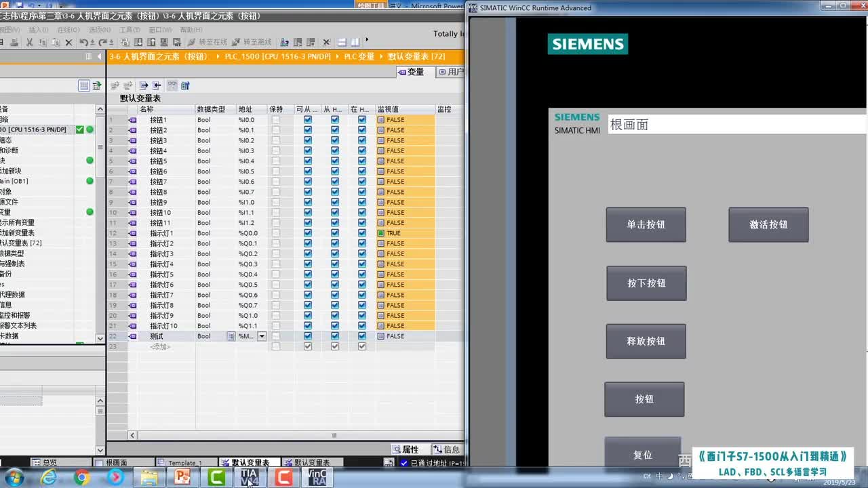Click the Download to device icon
This screenshot has height=488, width=868.
pos(138,42)
